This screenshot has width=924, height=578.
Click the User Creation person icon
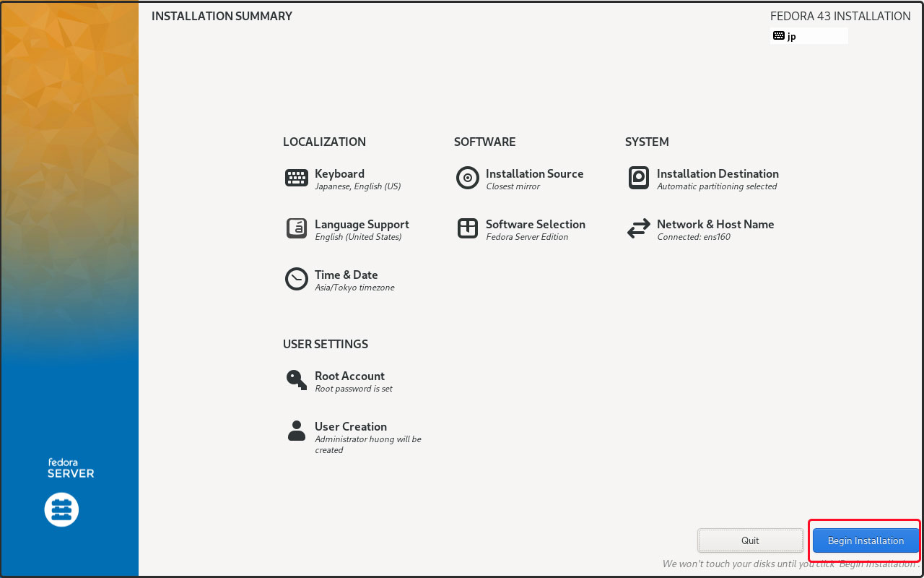(297, 431)
